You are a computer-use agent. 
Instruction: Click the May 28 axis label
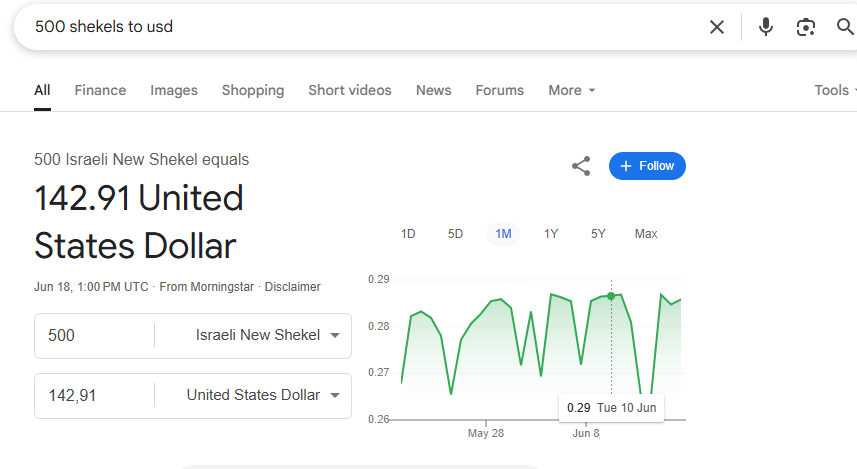click(x=486, y=433)
